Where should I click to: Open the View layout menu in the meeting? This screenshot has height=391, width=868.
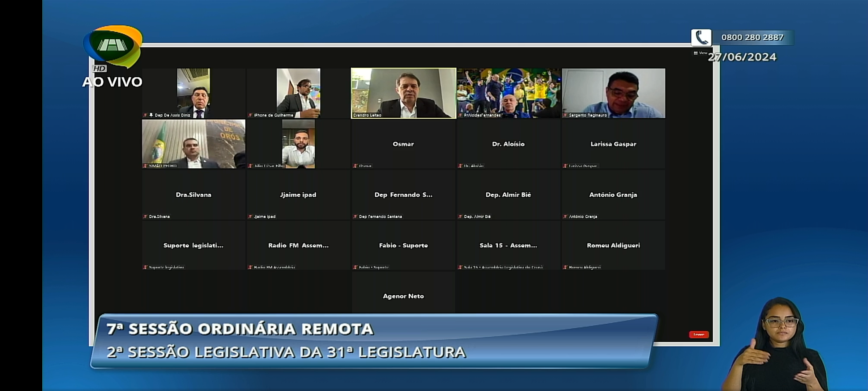point(701,53)
